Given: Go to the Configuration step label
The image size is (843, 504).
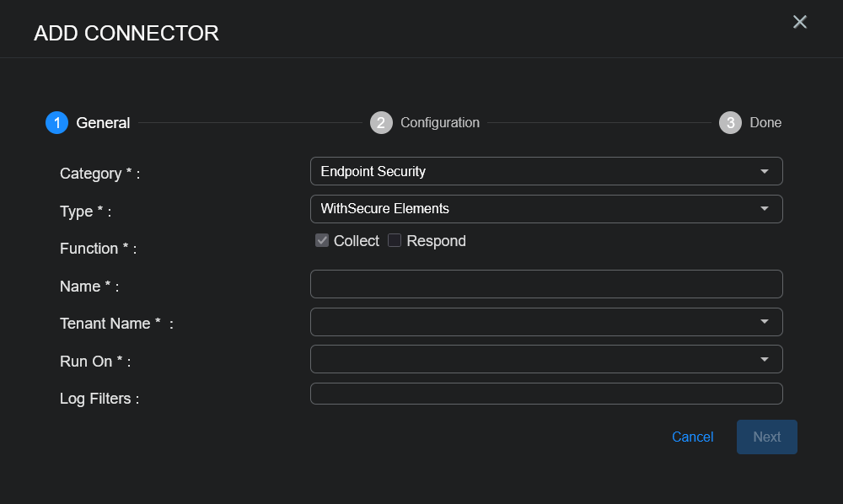Looking at the screenshot, I should pyautogui.click(x=439, y=123).
